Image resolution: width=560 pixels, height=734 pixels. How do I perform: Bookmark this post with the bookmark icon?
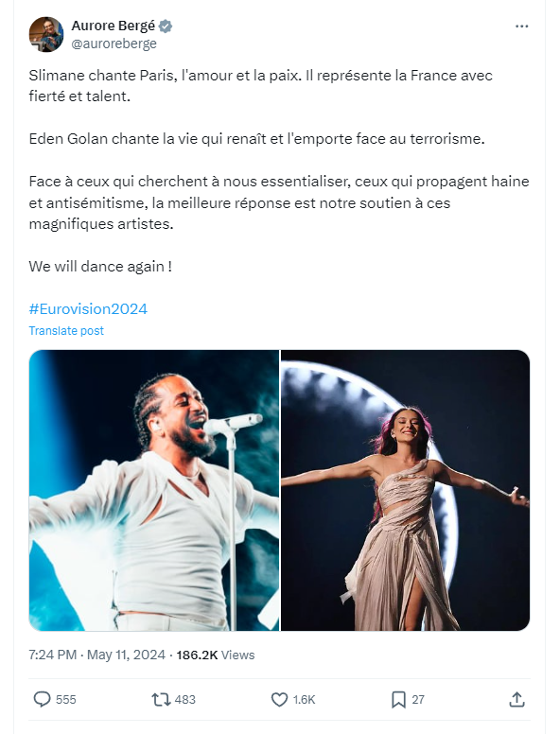[x=398, y=699]
